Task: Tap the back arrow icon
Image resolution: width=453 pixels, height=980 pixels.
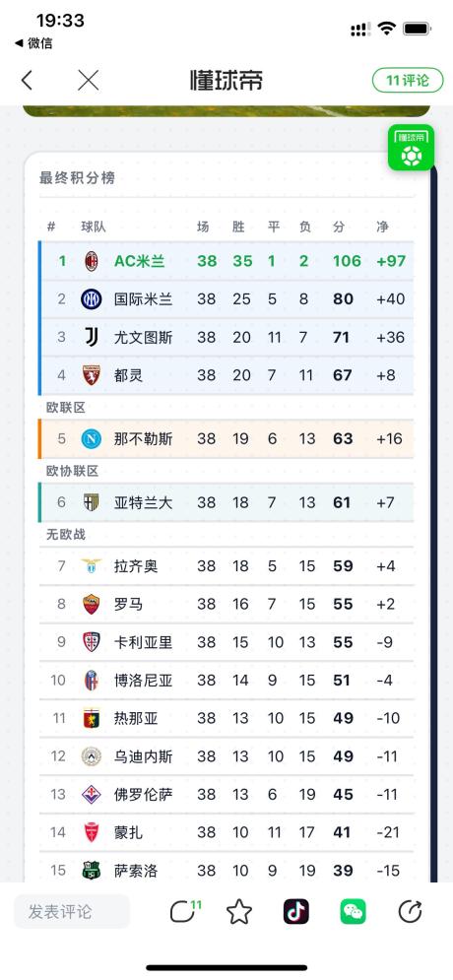Action: 27,80
